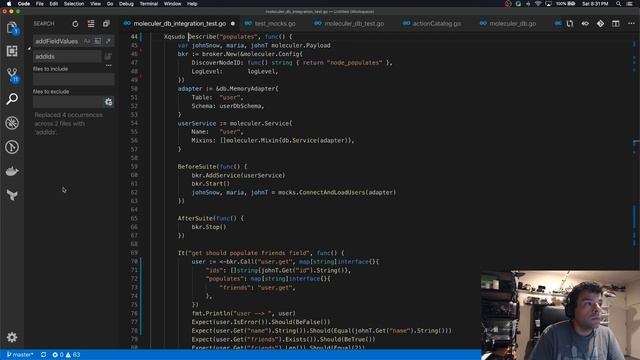
Task: Open the Apple menu
Action: coord(9,4)
